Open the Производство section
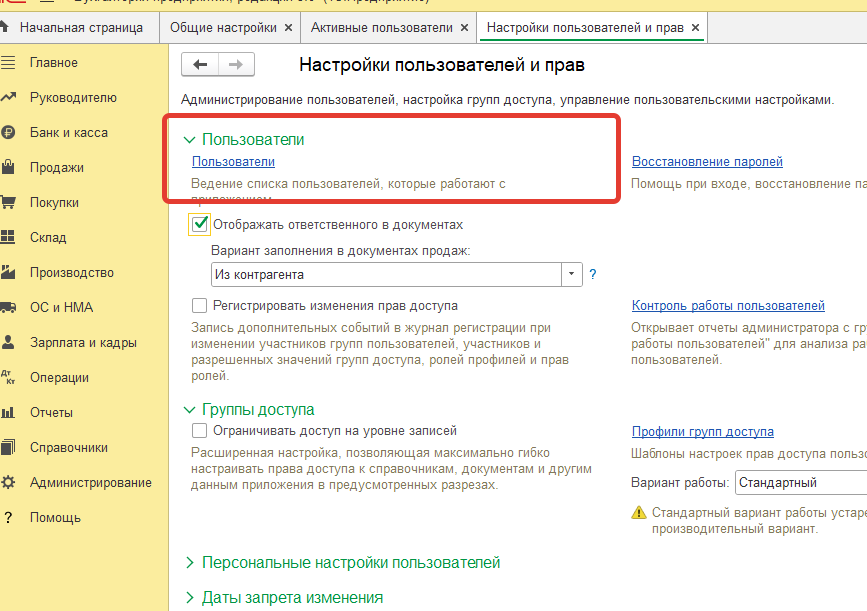The height and width of the screenshot is (611, 867). [72, 273]
